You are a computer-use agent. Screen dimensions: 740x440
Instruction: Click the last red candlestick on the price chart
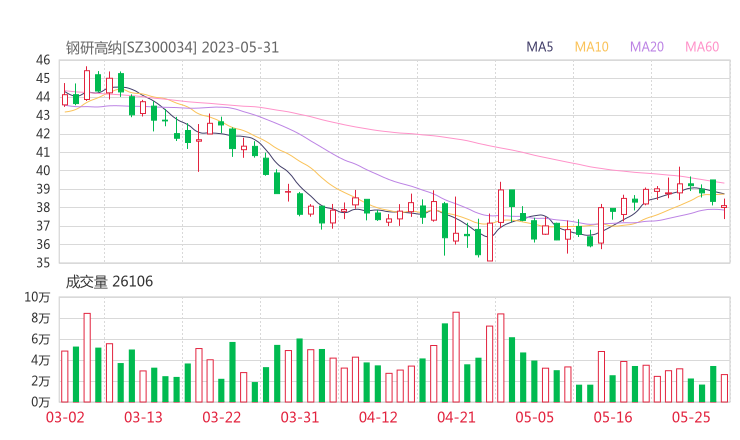[724, 208]
